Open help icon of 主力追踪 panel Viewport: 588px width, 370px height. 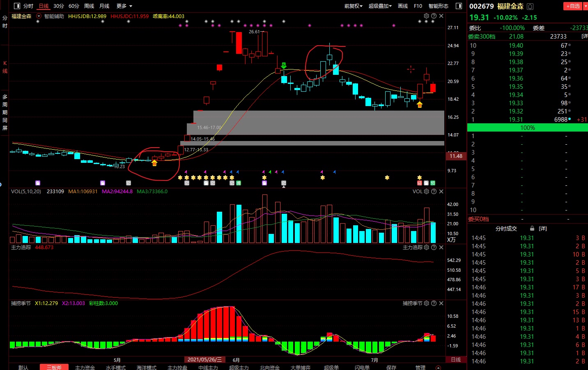pos(434,247)
